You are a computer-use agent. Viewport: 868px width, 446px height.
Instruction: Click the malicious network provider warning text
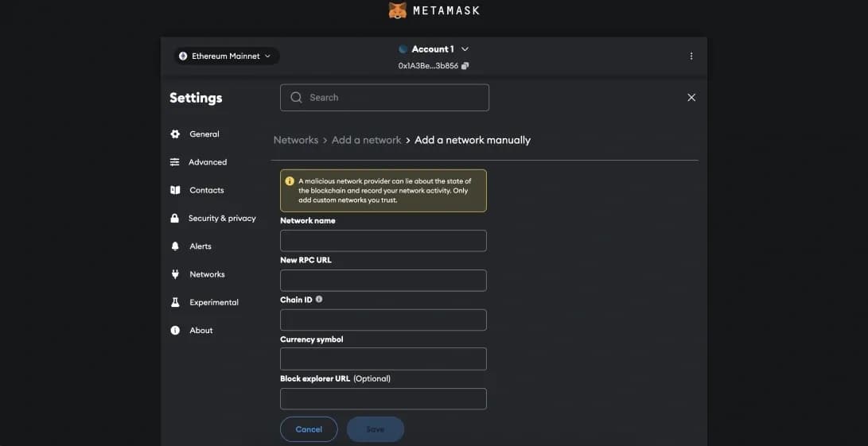[385, 190]
